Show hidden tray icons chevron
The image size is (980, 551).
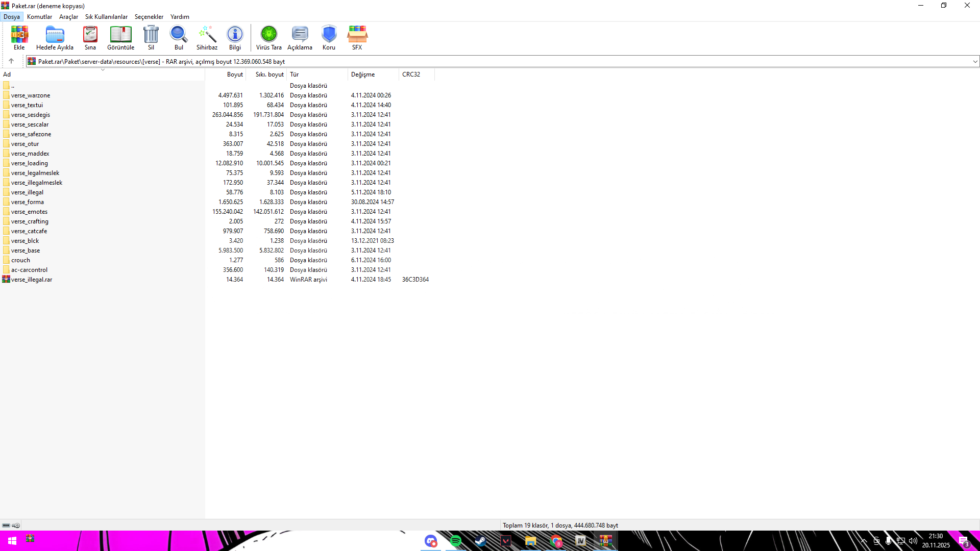[x=864, y=541]
